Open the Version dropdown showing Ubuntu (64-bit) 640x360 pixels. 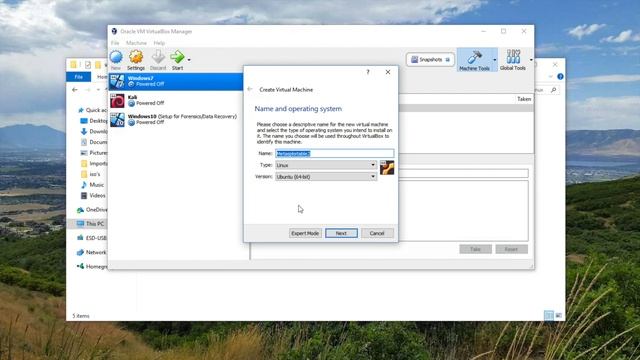pos(326,177)
